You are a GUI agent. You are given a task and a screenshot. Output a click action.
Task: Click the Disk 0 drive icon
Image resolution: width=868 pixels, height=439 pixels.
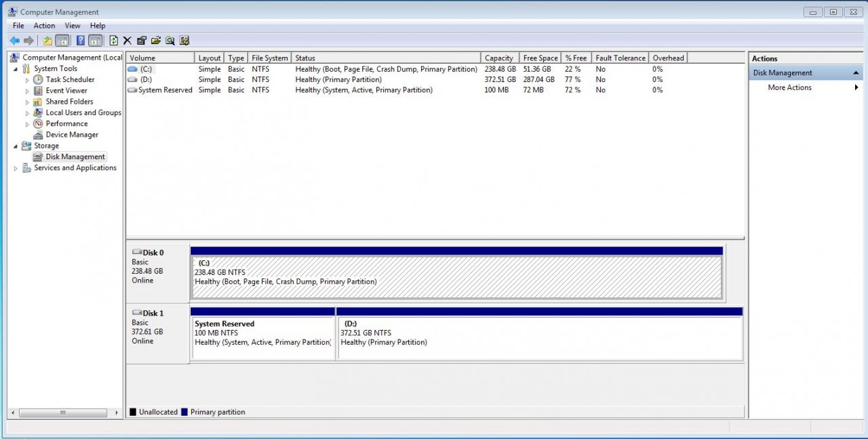point(137,253)
